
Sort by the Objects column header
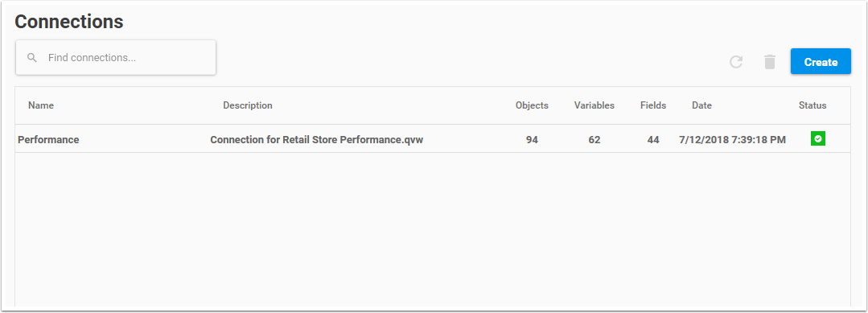tap(532, 105)
